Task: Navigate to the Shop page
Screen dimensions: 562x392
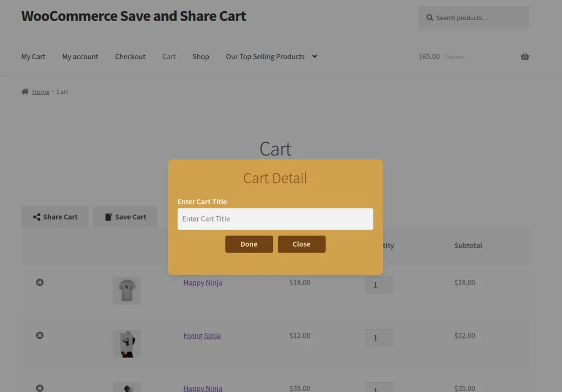Action: point(201,57)
